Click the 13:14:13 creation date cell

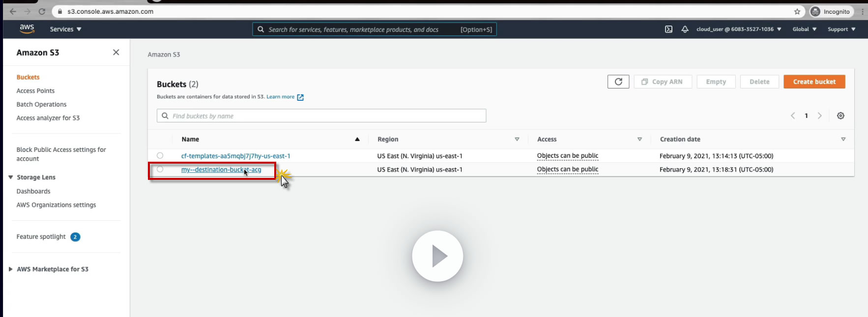click(716, 156)
